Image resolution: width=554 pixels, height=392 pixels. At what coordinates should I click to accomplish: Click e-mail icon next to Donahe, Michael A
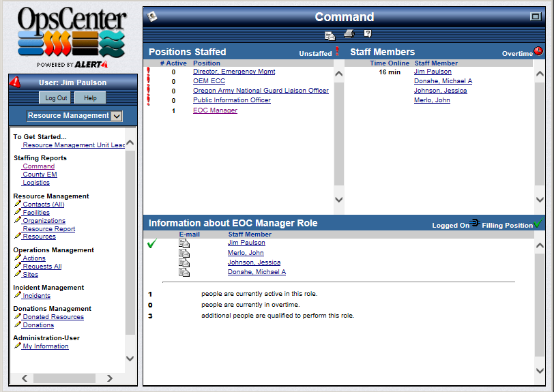pyautogui.click(x=184, y=272)
